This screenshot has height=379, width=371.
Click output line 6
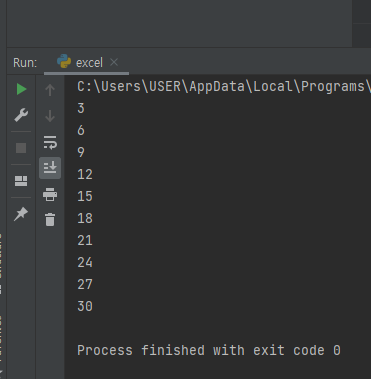(x=81, y=130)
